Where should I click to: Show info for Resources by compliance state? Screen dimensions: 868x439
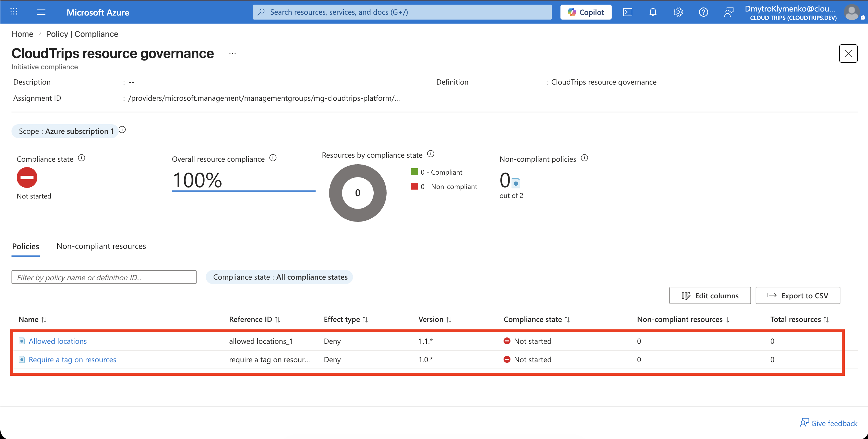pyautogui.click(x=431, y=154)
